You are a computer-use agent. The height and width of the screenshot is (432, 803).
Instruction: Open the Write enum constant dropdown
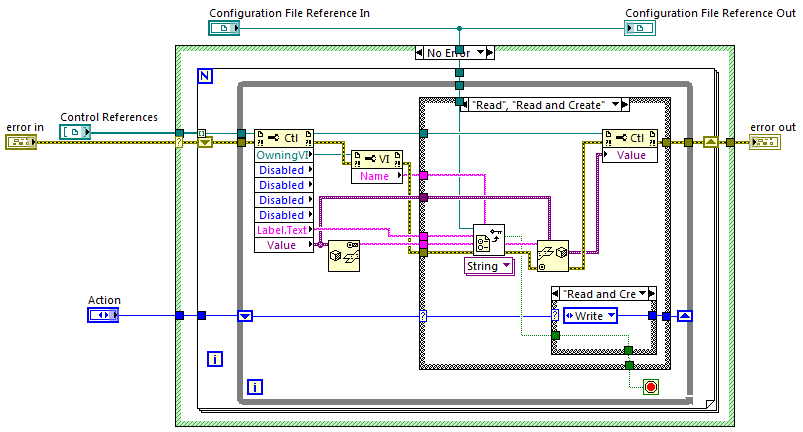609,315
